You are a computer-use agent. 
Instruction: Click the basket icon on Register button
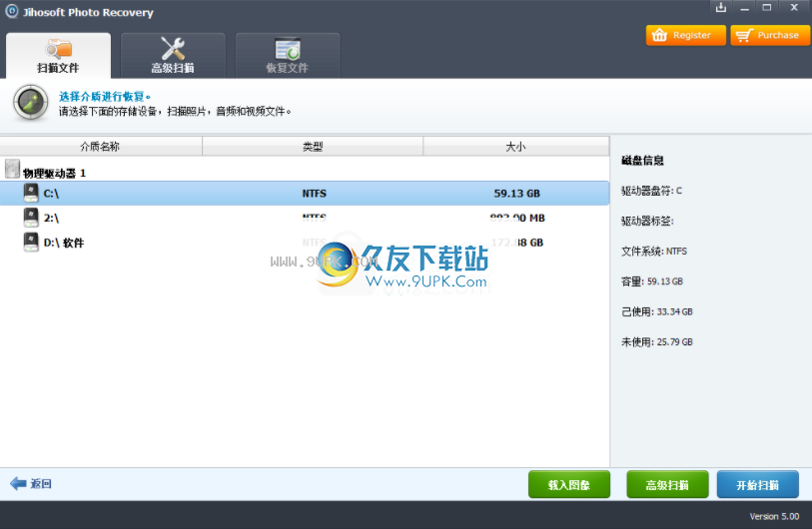tap(660, 35)
